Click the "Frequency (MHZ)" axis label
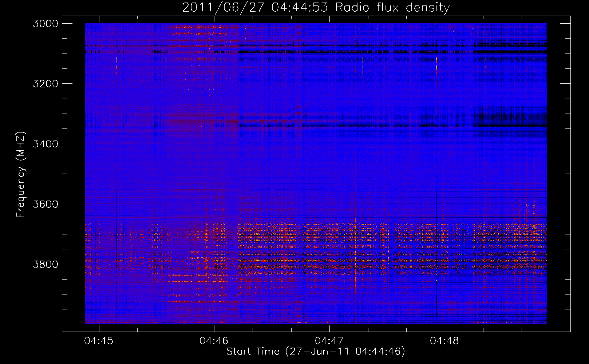589x364 pixels. coord(21,175)
